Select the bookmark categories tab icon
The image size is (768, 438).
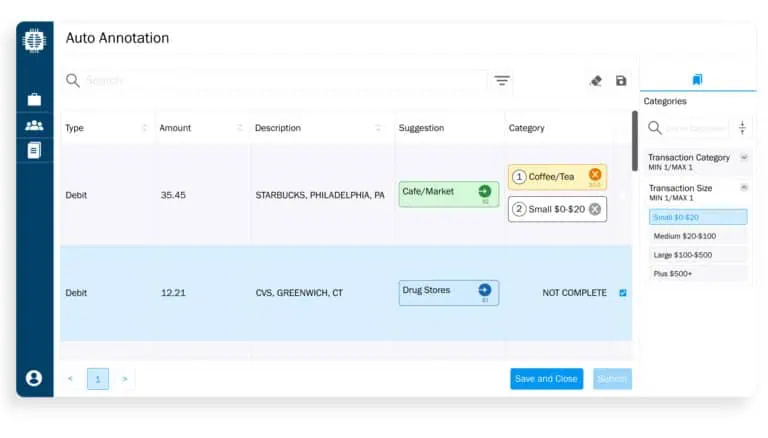click(697, 79)
